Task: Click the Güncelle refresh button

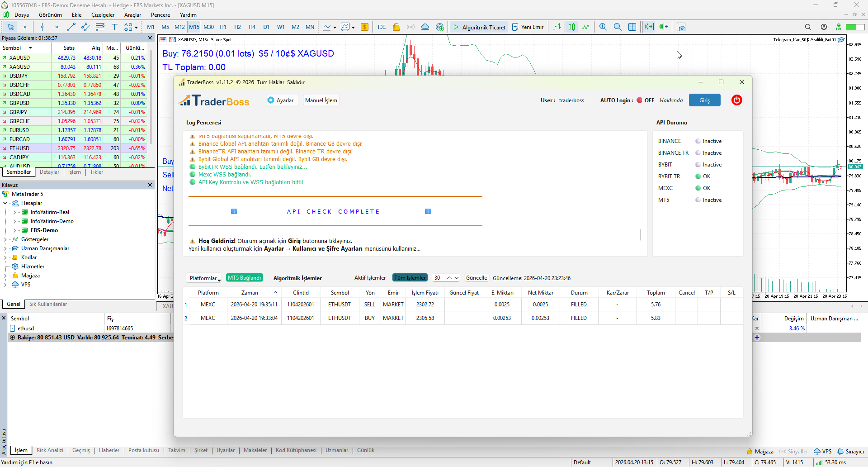Action: (476, 278)
